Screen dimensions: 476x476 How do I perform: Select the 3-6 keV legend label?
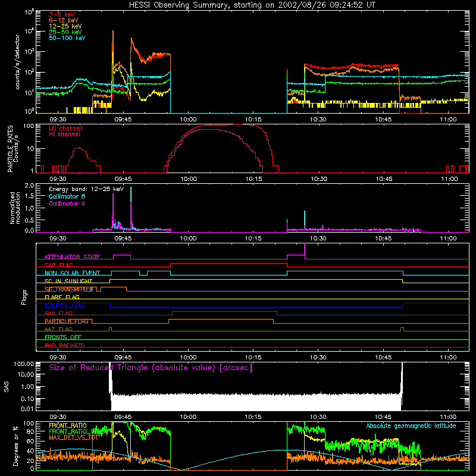tap(62, 14)
